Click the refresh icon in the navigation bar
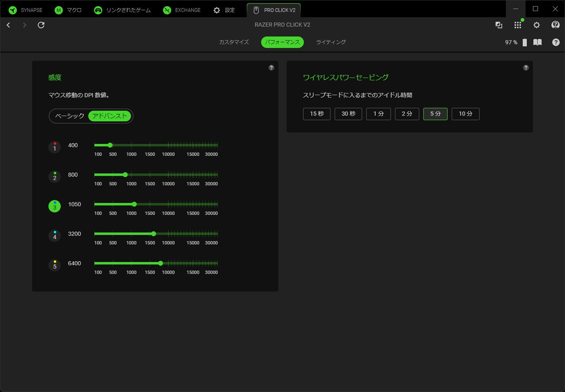This screenshot has height=392, width=565. tap(41, 25)
